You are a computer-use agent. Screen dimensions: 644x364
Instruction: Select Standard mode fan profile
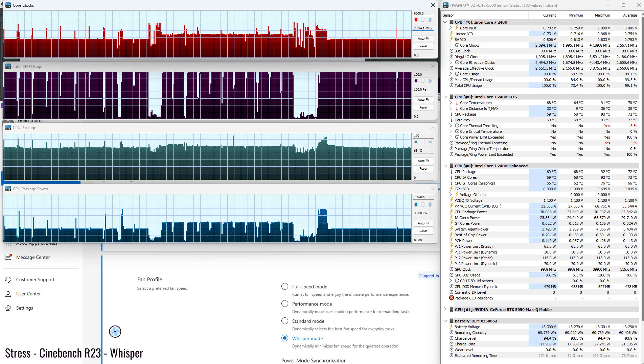pos(285,321)
